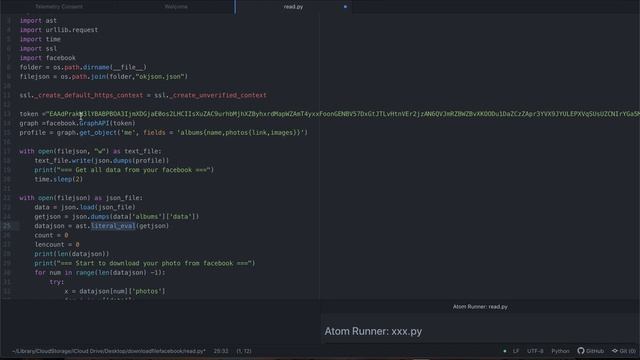
Task: Click cursor position 25:33 in status bar
Action: pos(221,351)
